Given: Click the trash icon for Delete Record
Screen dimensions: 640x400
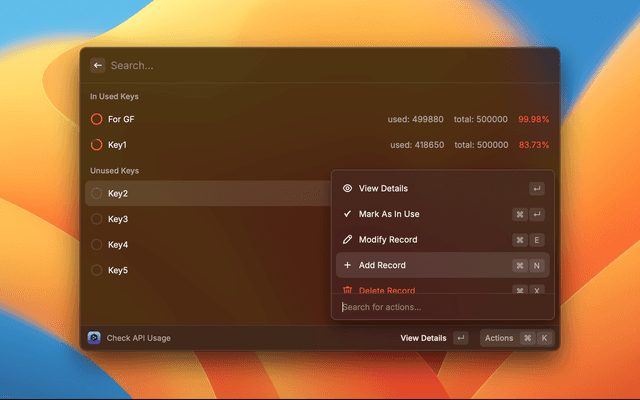Looking at the screenshot, I should pyautogui.click(x=347, y=290).
